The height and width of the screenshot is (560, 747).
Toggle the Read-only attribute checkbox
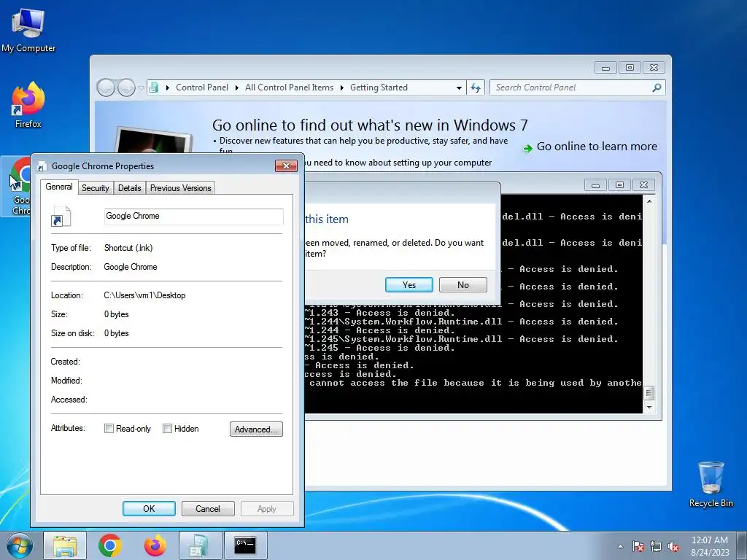(109, 429)
